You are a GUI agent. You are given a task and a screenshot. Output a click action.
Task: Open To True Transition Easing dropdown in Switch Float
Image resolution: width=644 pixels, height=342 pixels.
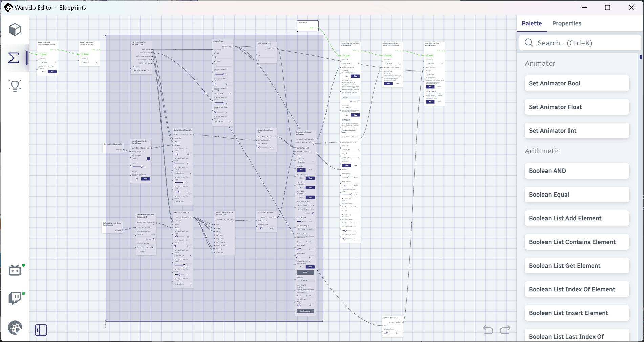click(223, 93)
